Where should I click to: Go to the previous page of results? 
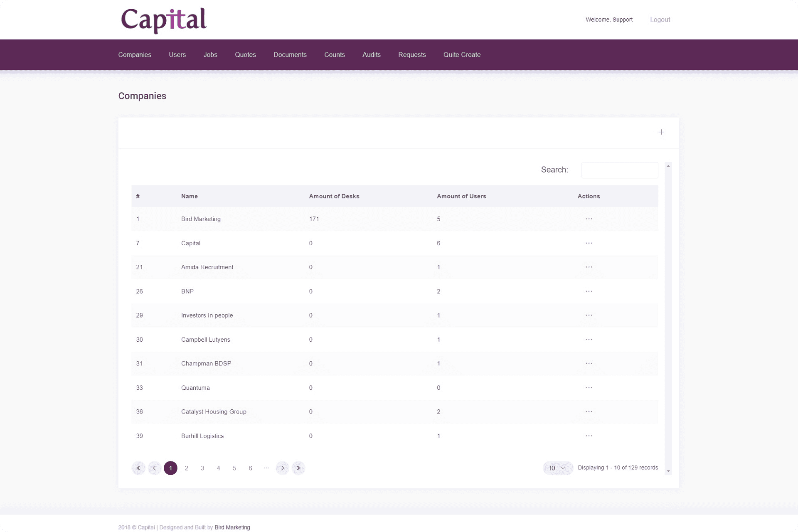point(154,468)
